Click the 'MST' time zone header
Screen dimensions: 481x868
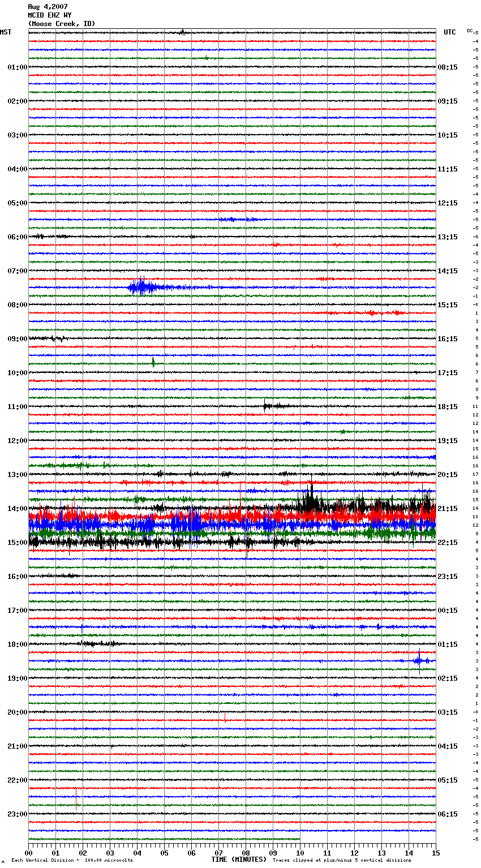coord(6,32)
